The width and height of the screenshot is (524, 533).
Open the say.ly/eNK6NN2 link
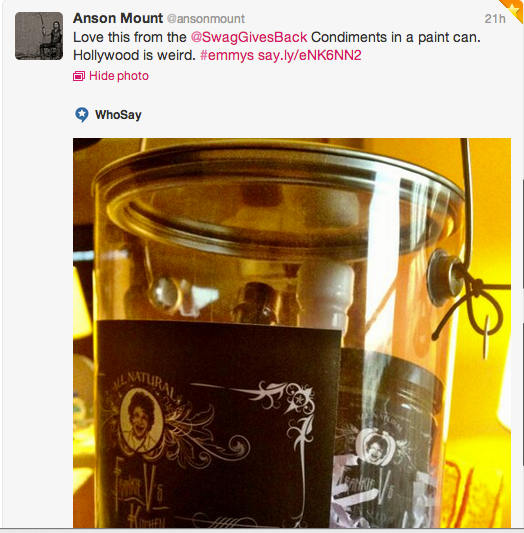(309, 55)
